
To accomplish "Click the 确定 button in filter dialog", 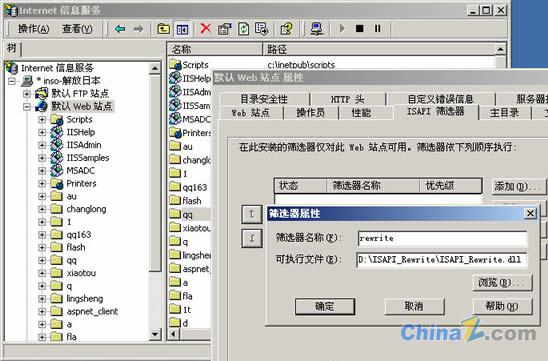I will [325, 306].
